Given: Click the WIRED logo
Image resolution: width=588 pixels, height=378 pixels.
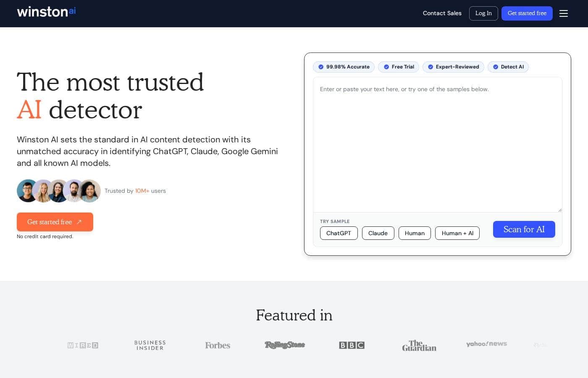Looking at the screenshot, I should pyautogui.click(x=83, y=345).
